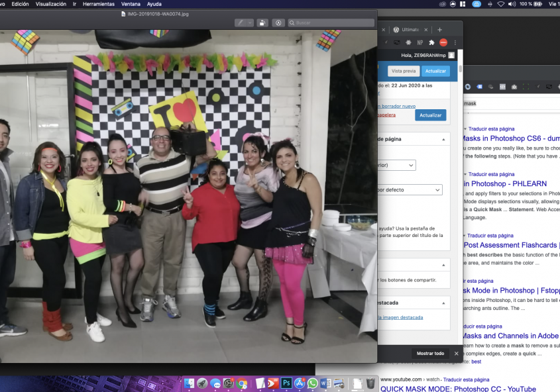This screenshot has width=560, height=392.
Task: Click the Rotate button in Preview toolbar
Action: [262, 23]
